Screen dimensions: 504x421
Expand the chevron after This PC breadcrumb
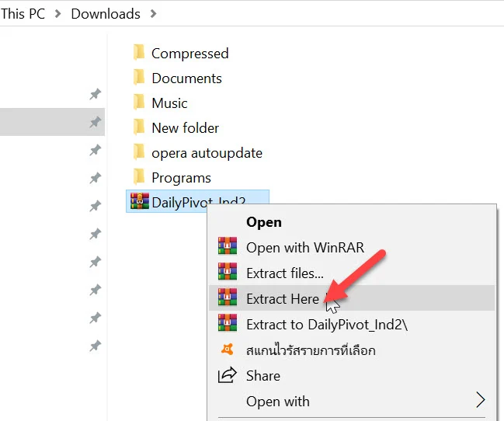[x=58, y=13]
